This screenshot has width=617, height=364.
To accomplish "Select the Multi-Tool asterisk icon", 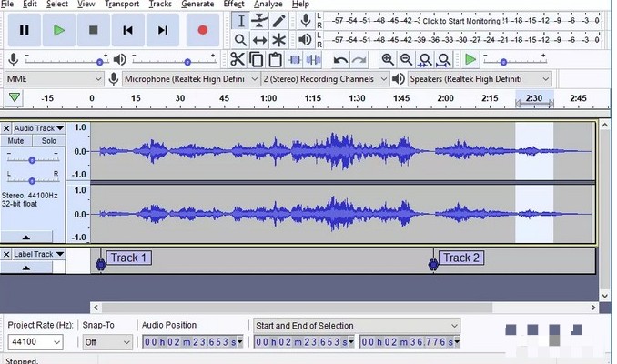I will point(278,40).
